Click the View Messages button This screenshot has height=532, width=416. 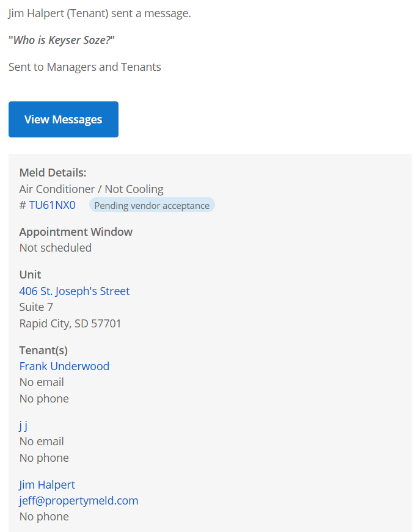point(64,120)
